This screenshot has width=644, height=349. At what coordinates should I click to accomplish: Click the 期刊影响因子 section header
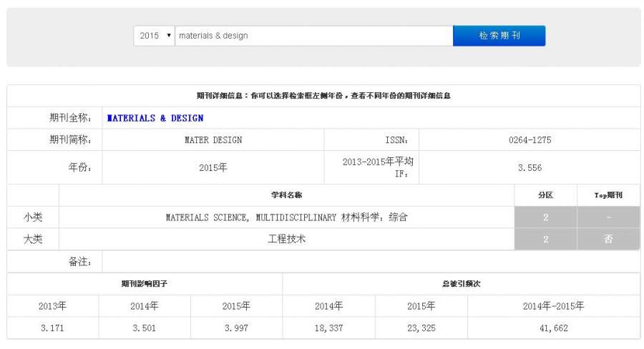pos(144,284)
